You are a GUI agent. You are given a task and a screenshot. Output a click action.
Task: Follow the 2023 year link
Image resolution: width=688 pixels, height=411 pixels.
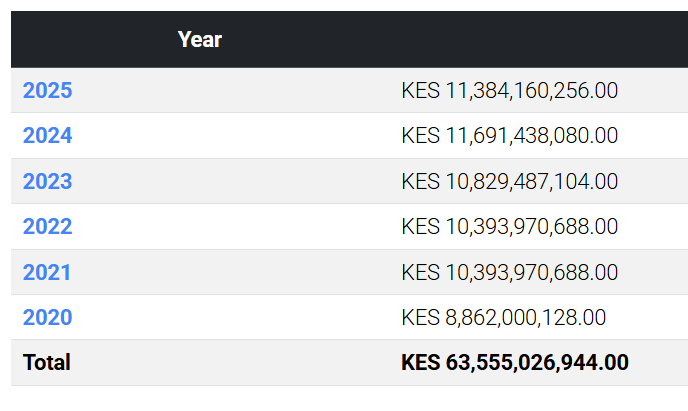[47, 182]
